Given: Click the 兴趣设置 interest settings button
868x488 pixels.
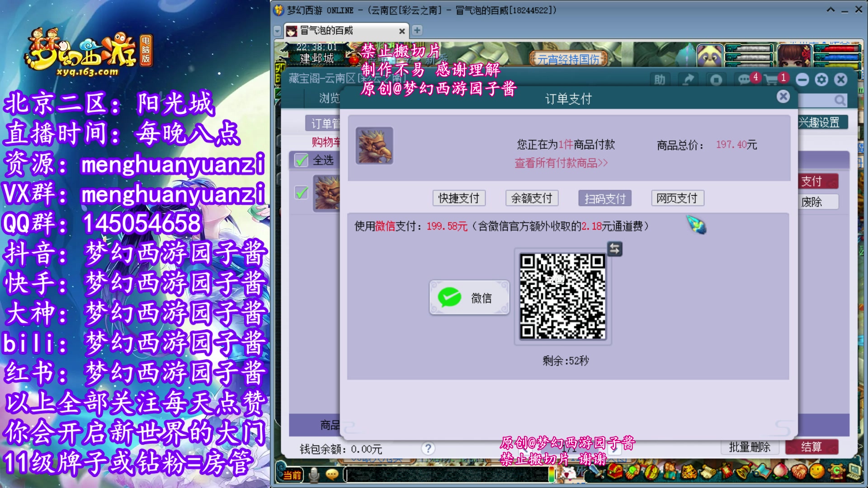Looking at the screenshot, I should coord(822,122).
